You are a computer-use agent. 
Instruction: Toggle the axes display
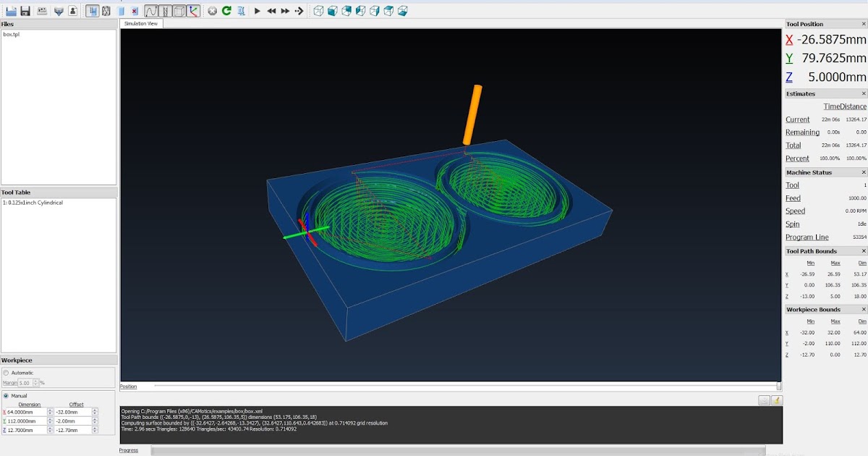point(192,11)
